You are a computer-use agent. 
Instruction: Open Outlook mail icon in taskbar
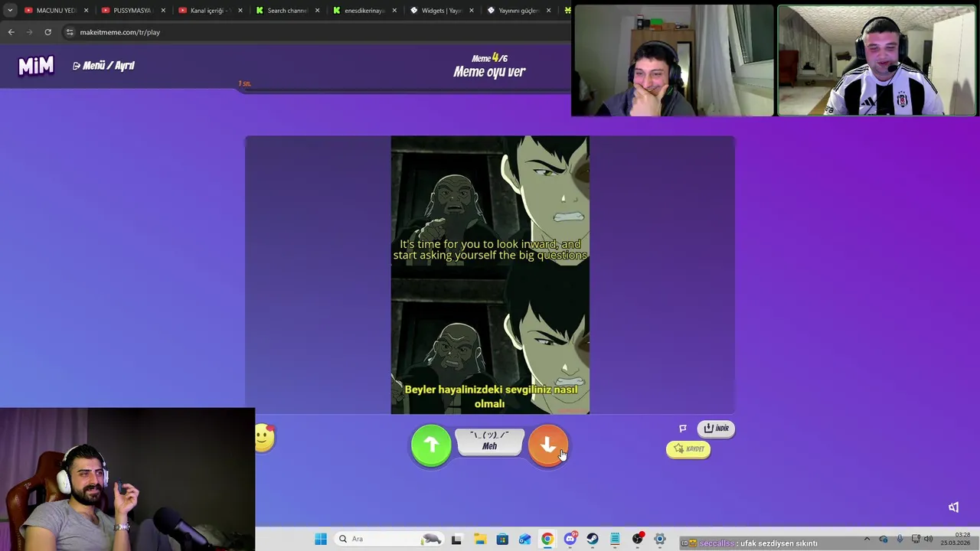(x=524, y=539)
